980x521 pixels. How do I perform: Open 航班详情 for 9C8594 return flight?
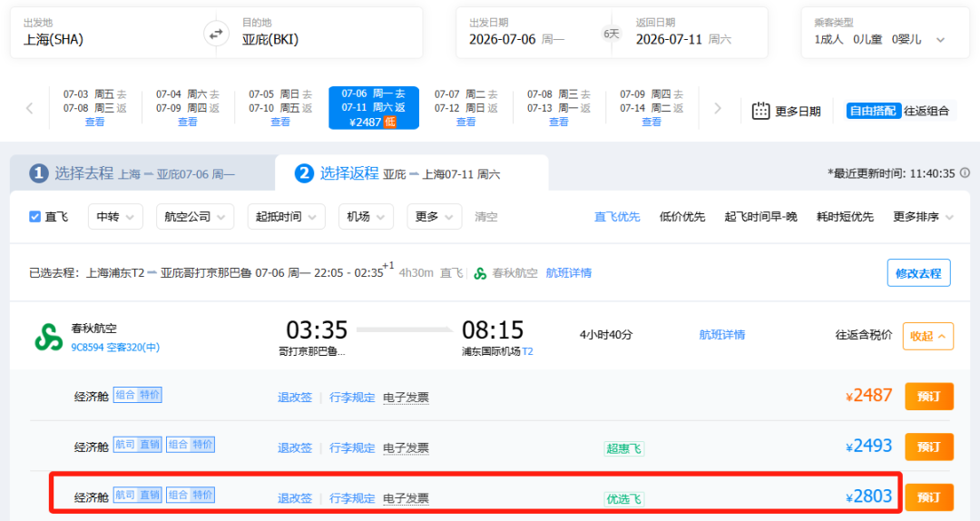pyautogui.click(x=722, y=335)
